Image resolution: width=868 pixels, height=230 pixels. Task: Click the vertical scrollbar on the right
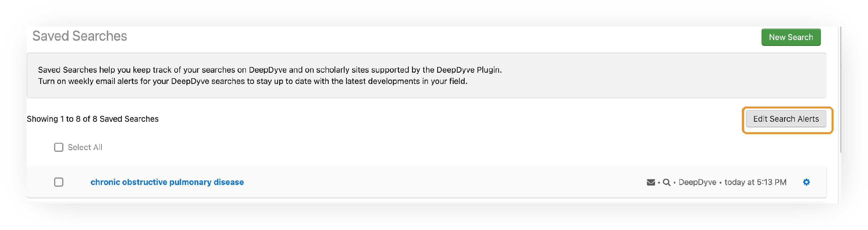841,89
